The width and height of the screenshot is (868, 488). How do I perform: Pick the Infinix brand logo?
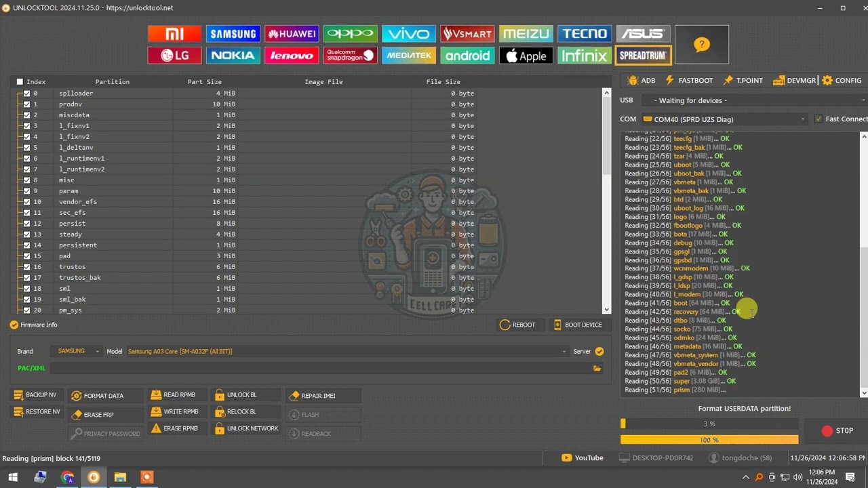[585, 56]
